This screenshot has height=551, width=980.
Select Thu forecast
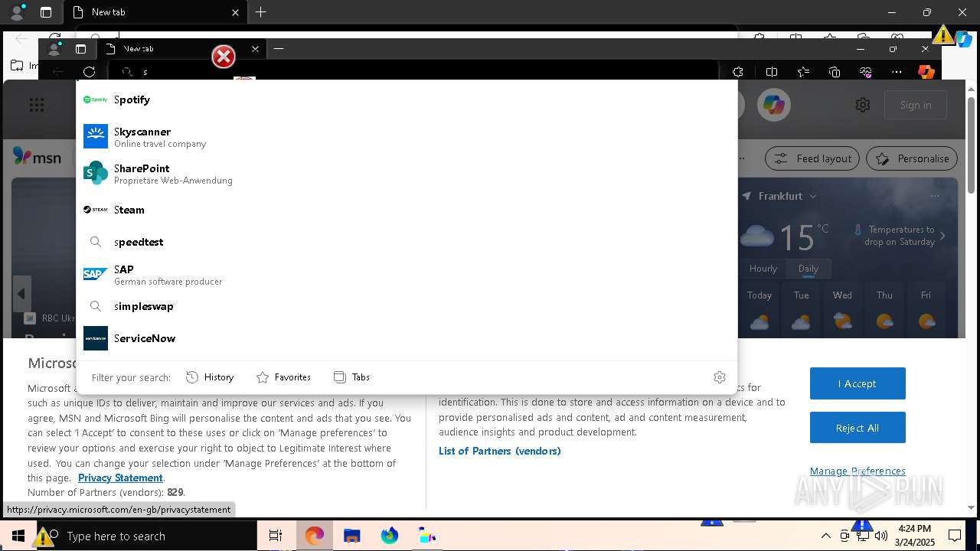tap(884, 310)
